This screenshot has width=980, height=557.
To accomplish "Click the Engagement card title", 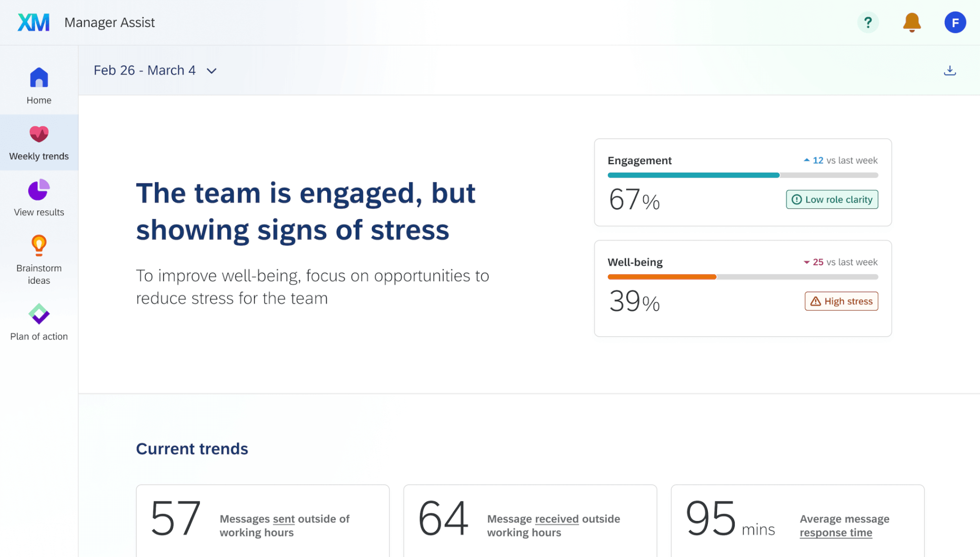I will click(x=639, y=160).
